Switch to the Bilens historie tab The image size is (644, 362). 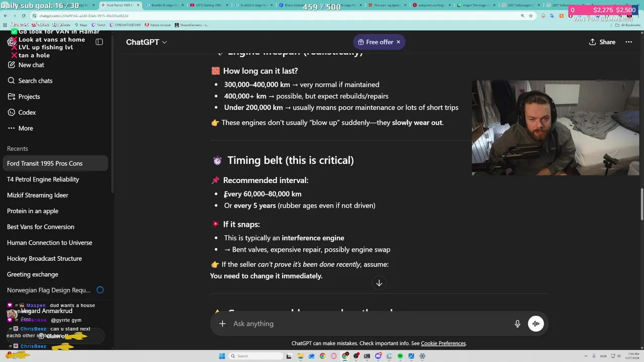coord(298,5)
